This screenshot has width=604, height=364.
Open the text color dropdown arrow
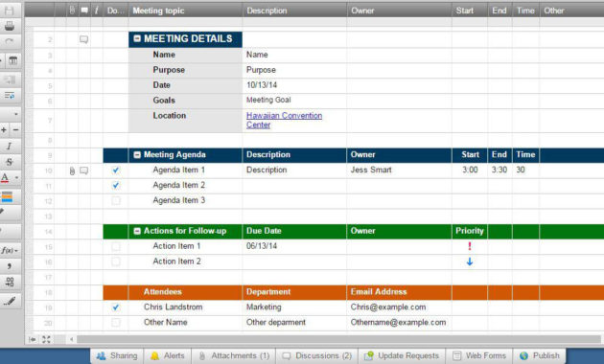pyautogui.click(x=16, y=178)
